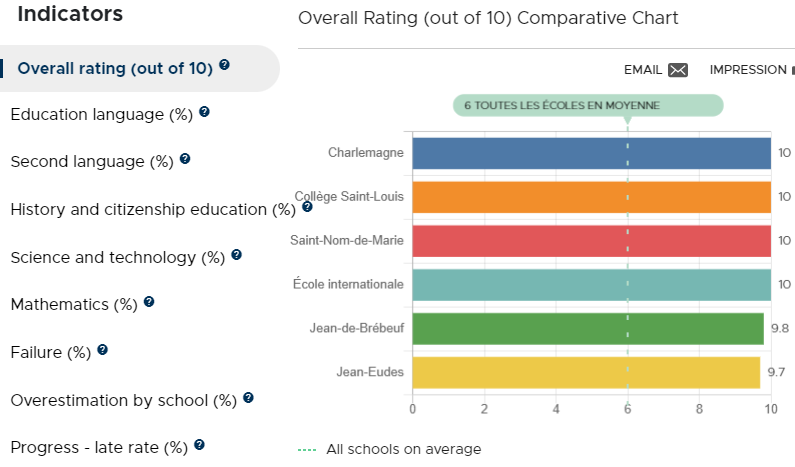Open Overestimation by school help icon

(248, 398)
